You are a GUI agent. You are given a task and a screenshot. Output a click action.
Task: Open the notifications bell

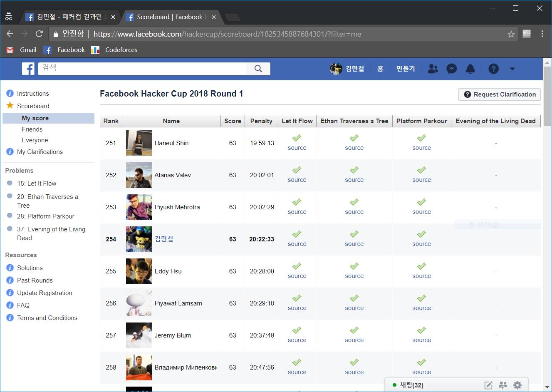tap(470, 69)
